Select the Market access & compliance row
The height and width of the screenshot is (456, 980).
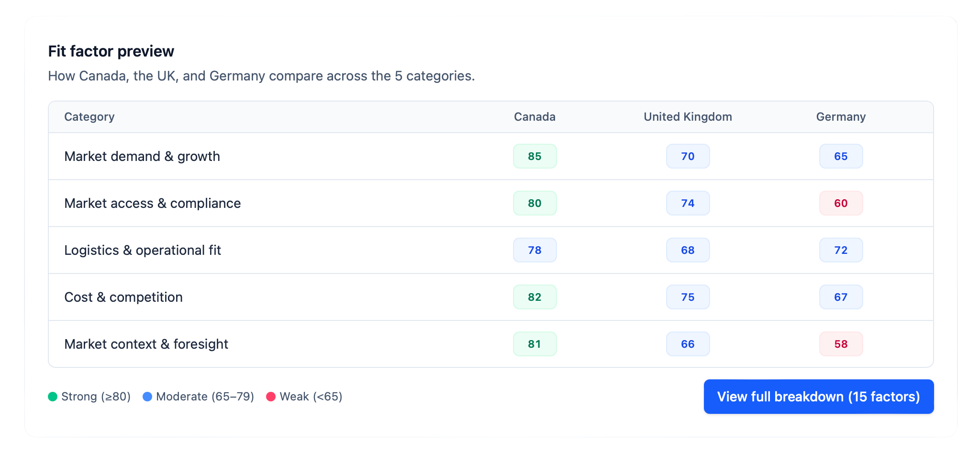[x=491, y=203]
